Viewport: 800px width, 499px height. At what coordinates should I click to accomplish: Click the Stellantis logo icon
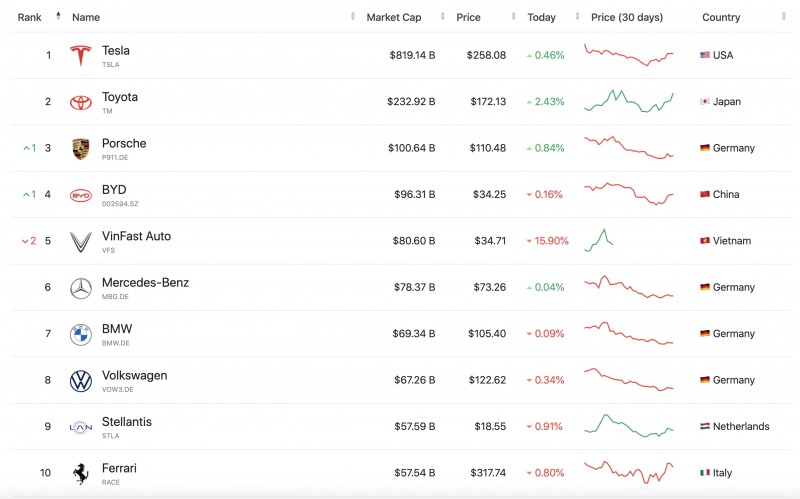tap(81, 427)
